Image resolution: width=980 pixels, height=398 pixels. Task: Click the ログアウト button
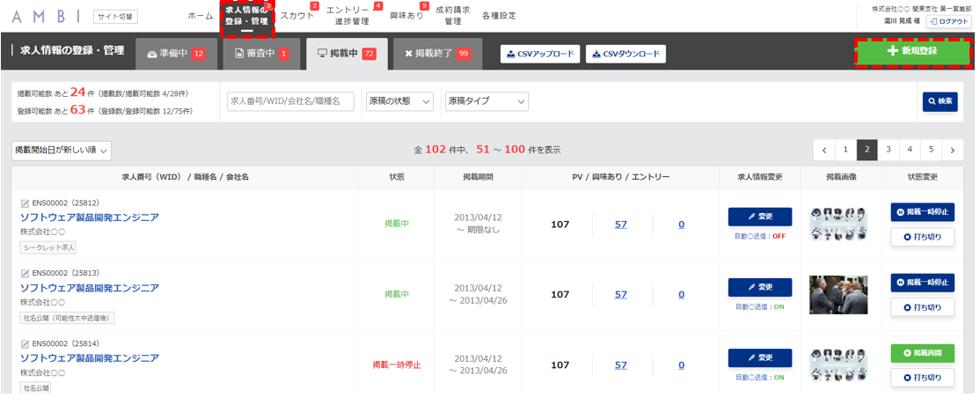[948, 22]
